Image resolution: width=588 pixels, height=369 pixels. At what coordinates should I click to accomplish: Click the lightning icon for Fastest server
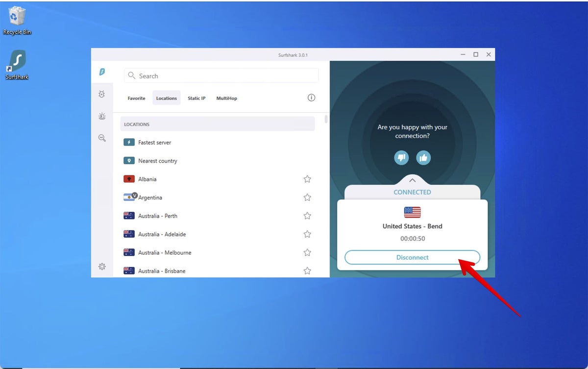(x=129, y=142)
